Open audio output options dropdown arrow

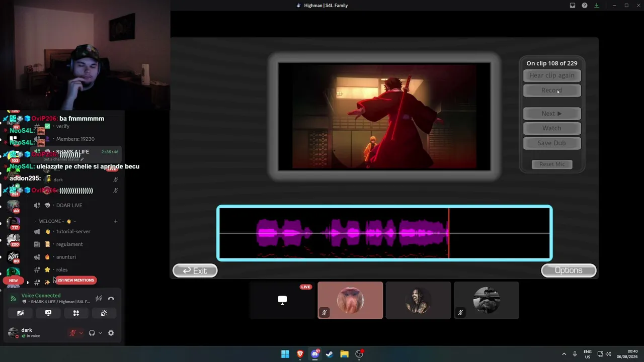pos(100,333)
